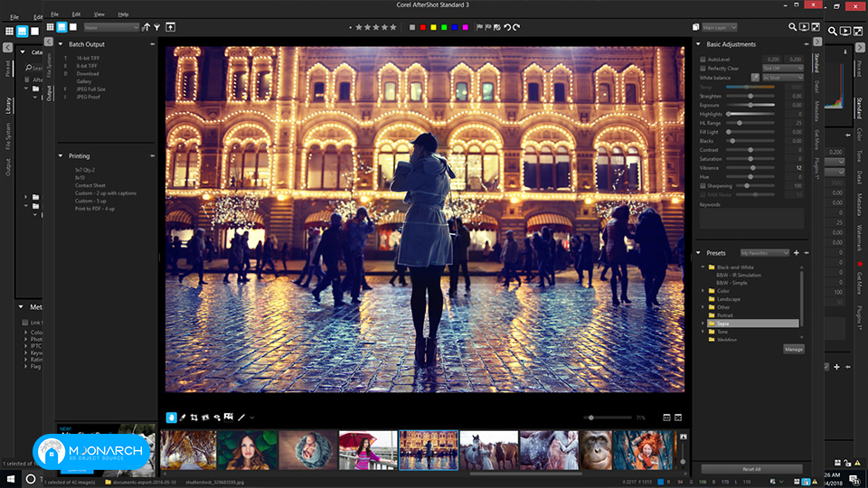Apply the red color label
868x488 pixels.
pos(423,27)
